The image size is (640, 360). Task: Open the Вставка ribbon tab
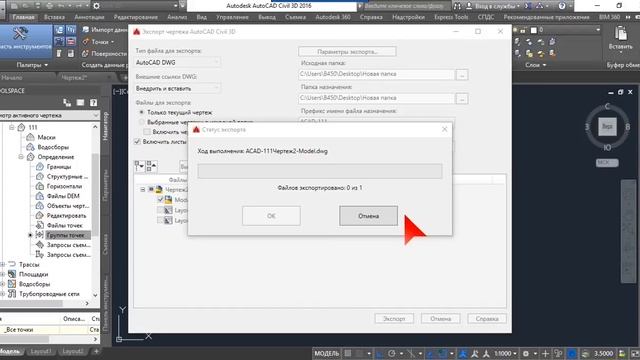[54, 17]
